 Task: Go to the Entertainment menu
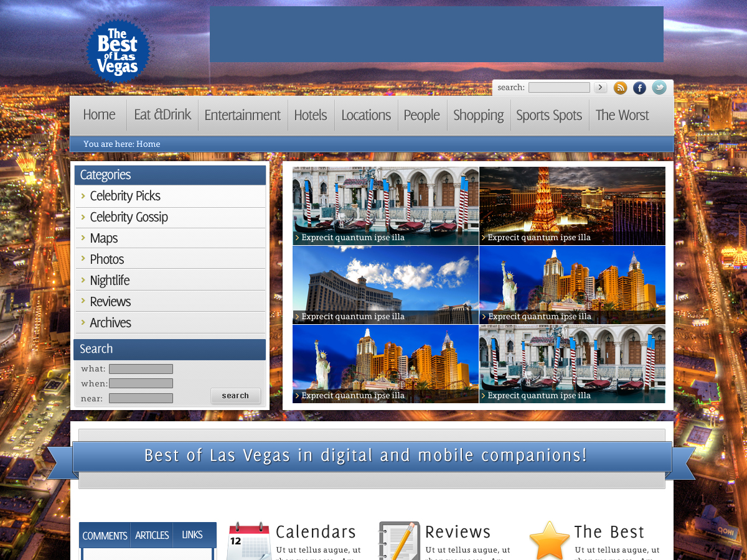(243, 115)
